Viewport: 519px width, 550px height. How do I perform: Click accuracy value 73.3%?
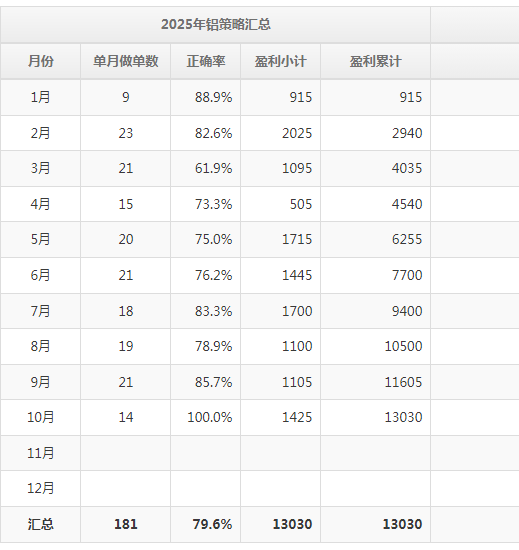[x=214, y=204]
